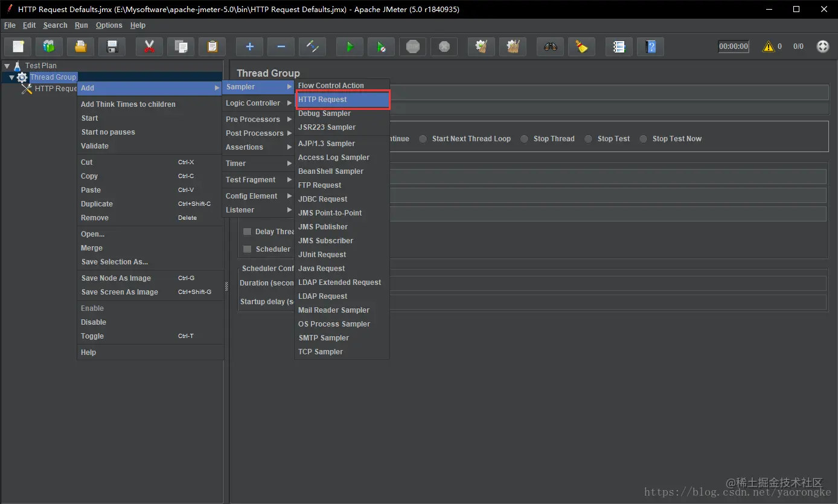Click the Thread Group name field

point(608,92)
